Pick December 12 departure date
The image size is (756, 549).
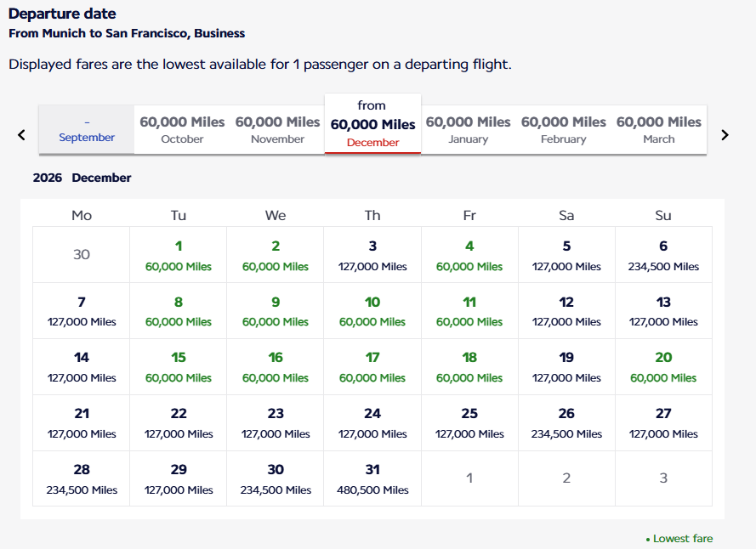[x=566, y=311]
